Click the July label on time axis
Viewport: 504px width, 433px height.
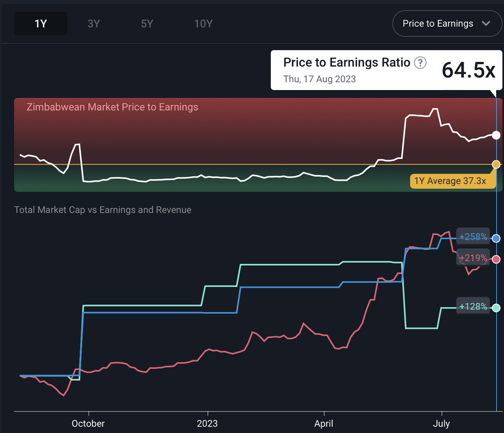441,423
